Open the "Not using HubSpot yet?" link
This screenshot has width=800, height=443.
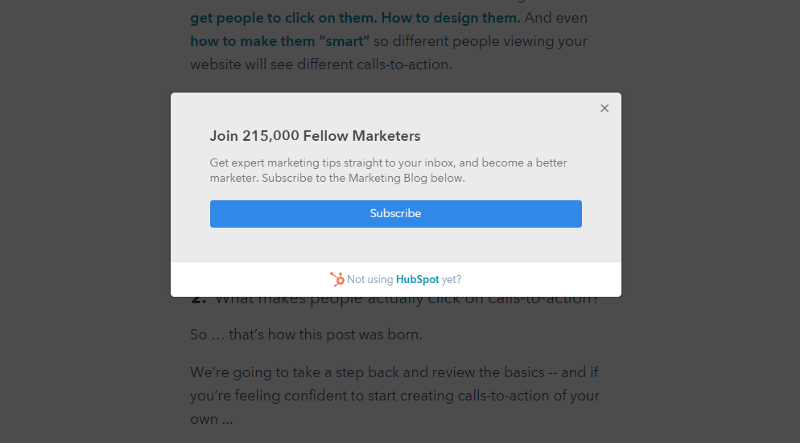pyautogui.click(x=404, y=280)
